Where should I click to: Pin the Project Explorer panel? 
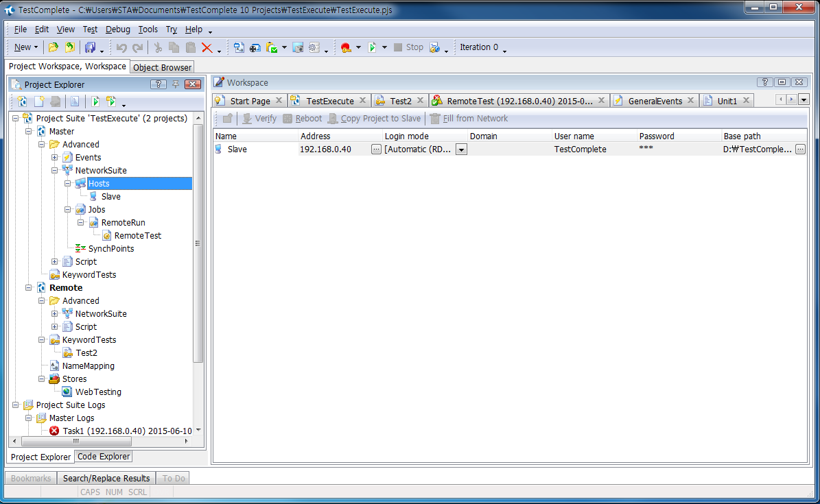pyautogui.click(x=175, y=84)
